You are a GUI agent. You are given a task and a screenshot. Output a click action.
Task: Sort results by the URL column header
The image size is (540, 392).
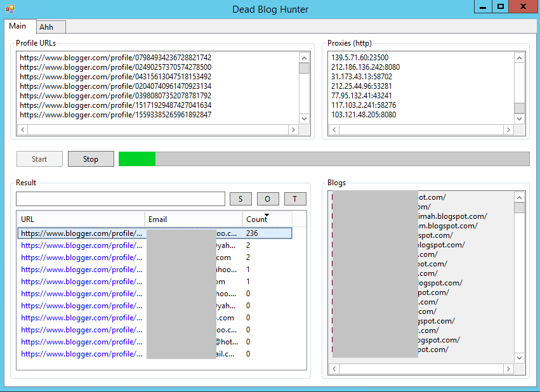81,219
